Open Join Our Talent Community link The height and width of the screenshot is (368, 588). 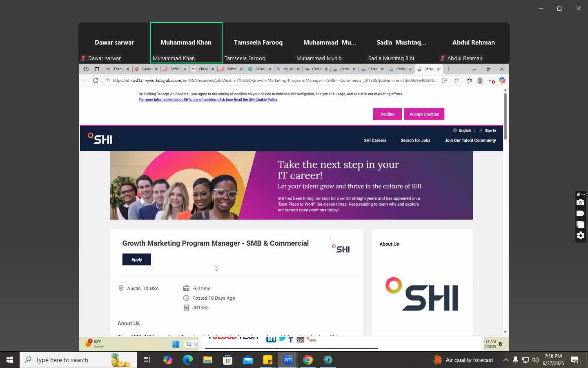470,140
